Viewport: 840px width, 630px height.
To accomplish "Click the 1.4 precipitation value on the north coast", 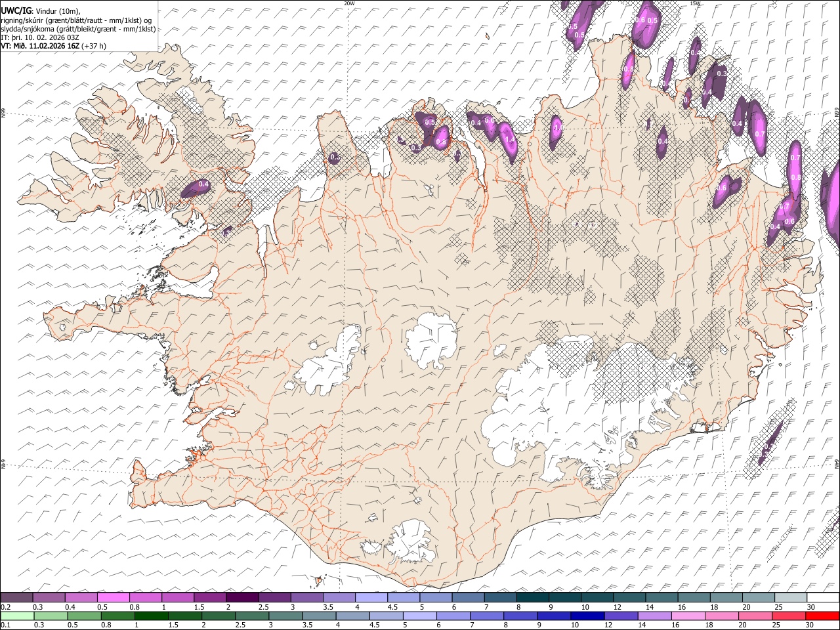I will [510, 140].
